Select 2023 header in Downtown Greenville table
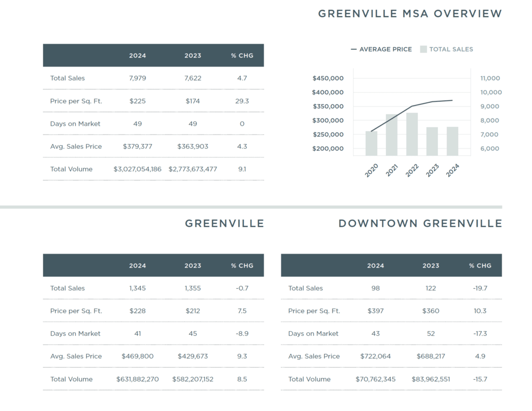Image resolution: width=532 pixels, height=411 pixels. 431,266
